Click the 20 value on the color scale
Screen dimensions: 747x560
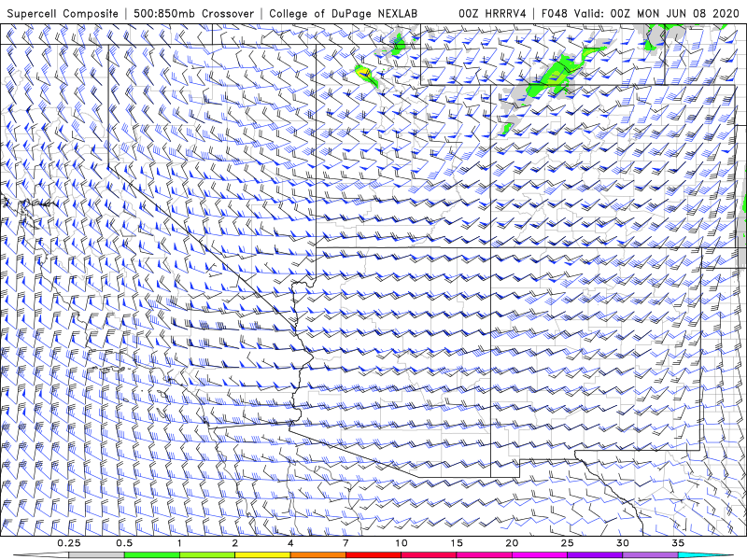[x=512, y=543]
